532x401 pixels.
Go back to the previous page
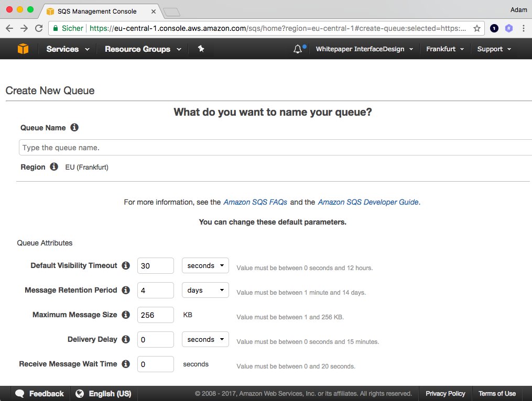click(x=9, y=28)
